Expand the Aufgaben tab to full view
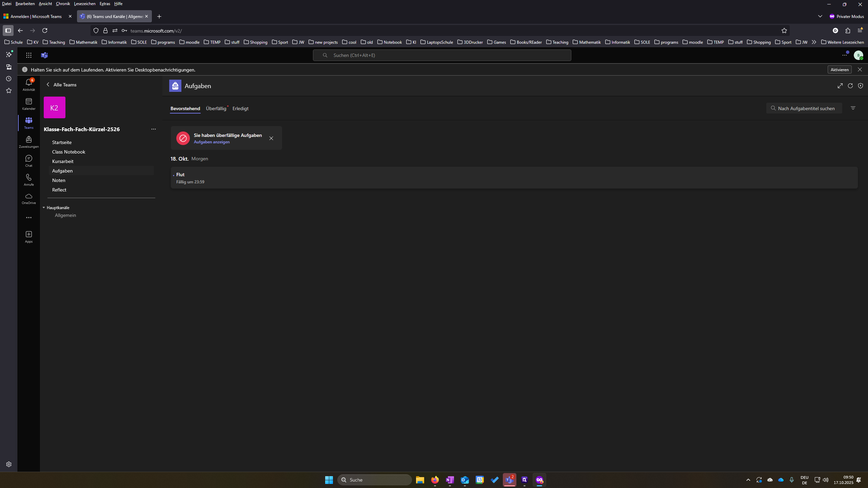 [x=840, y=86]
